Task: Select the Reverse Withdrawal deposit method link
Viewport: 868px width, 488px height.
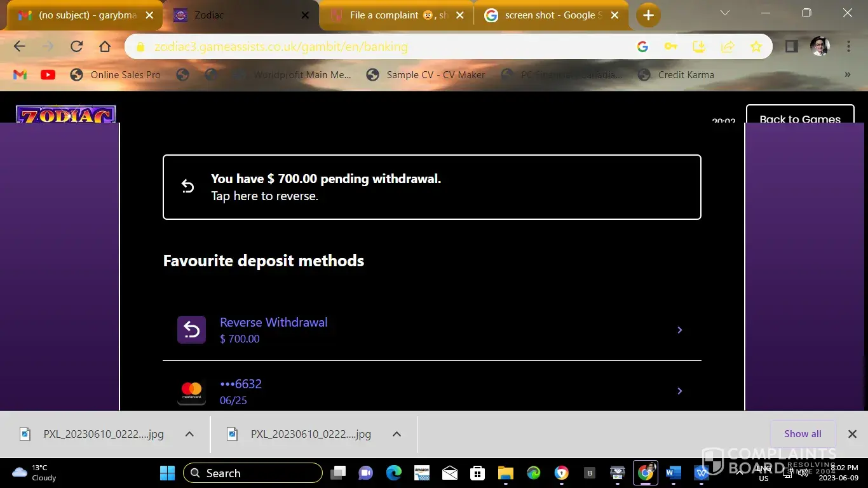Action: coord(274,322)
